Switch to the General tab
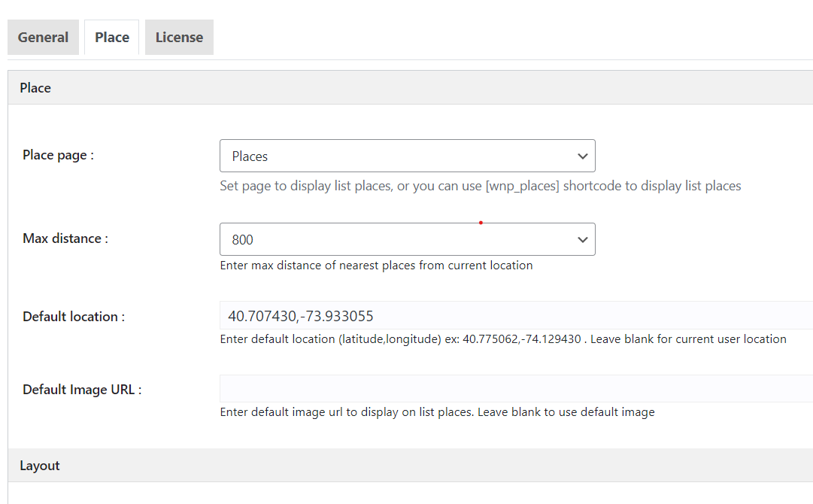Viewport: 813px width, 504px height. (43, 38)
